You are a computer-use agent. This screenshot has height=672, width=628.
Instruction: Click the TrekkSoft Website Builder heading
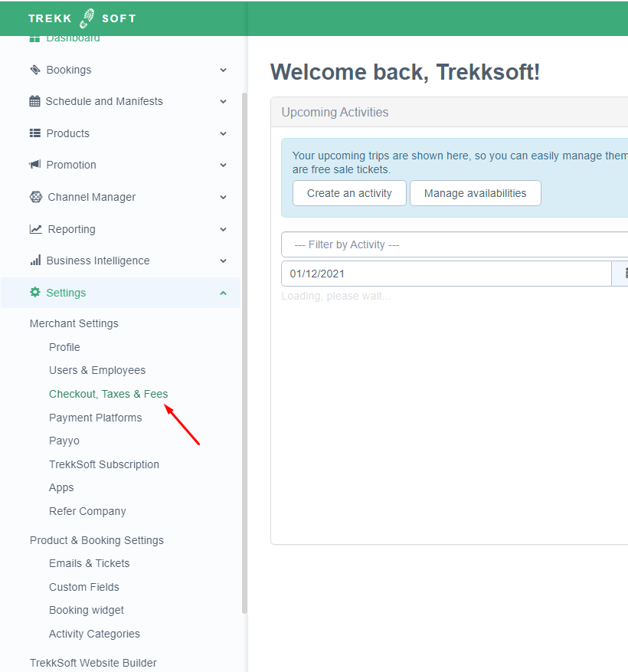[93, 663]
